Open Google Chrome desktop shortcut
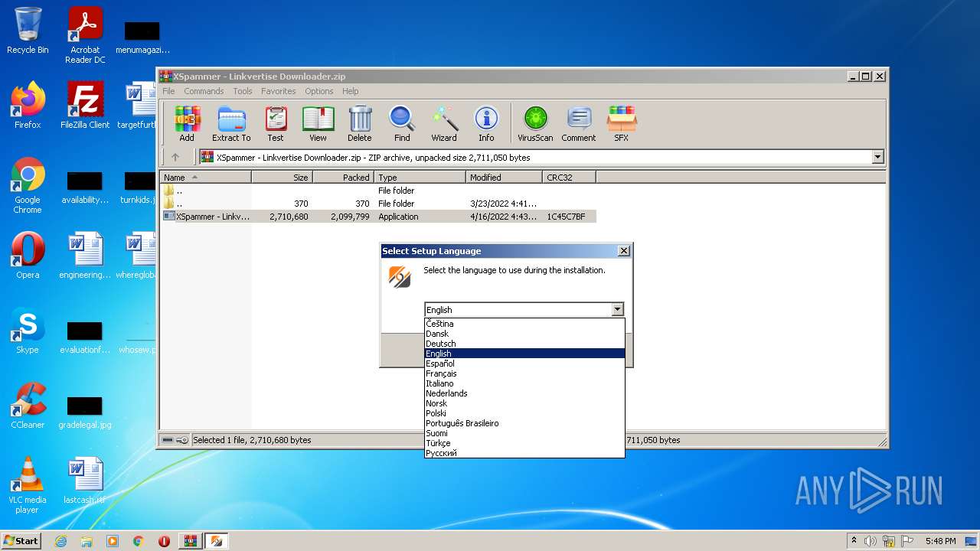 pos(28,185)
